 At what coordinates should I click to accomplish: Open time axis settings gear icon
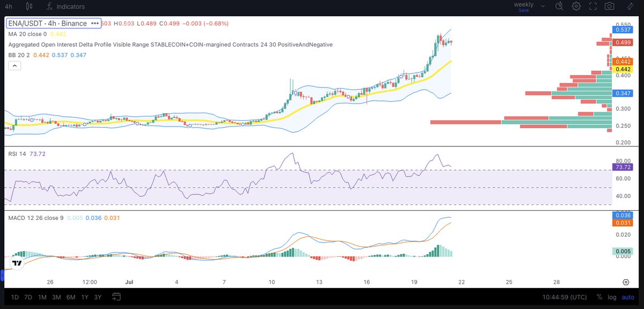626,282
